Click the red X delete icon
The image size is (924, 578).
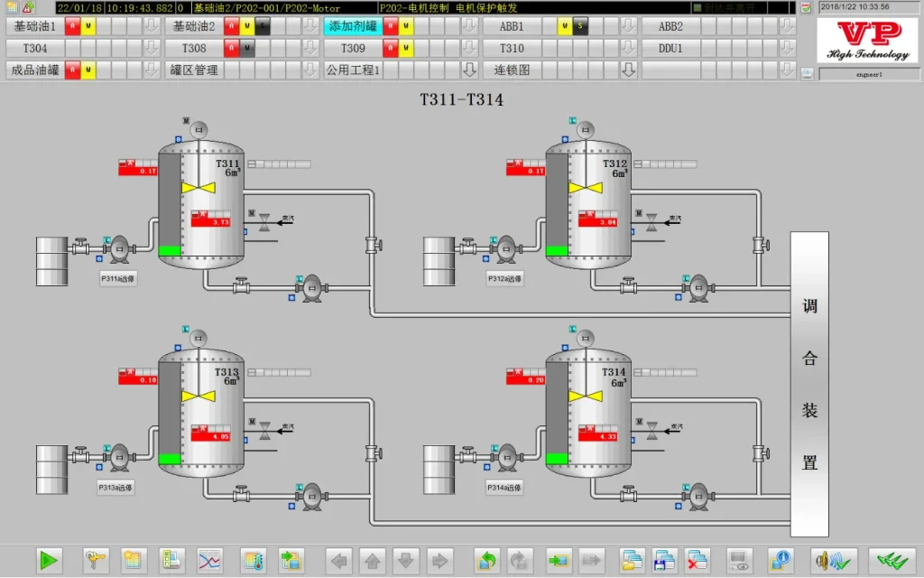(x=698, y=561)
